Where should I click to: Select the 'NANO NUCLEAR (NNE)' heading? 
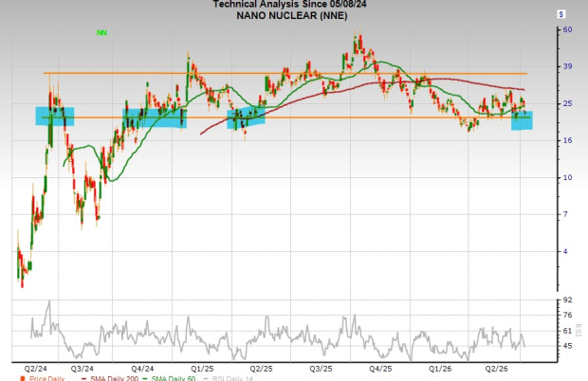coord(292,16)
